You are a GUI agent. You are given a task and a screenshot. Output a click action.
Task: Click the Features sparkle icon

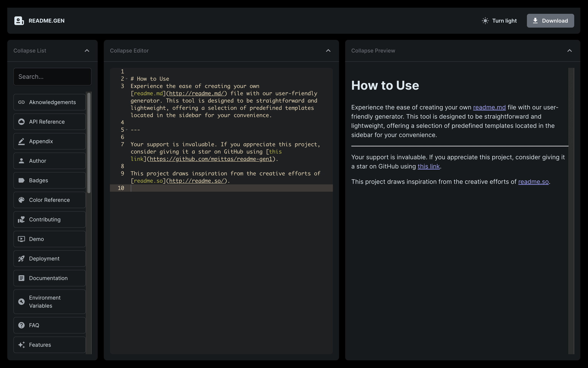[21, 345]
